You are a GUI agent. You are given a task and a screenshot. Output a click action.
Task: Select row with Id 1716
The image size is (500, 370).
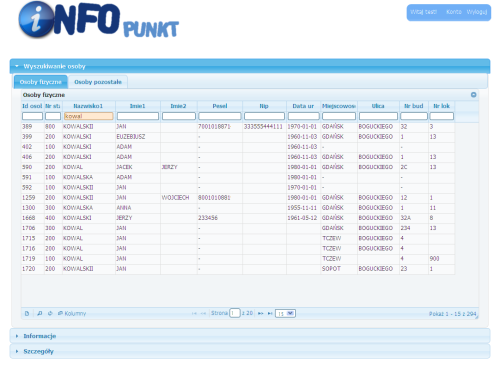238,249
